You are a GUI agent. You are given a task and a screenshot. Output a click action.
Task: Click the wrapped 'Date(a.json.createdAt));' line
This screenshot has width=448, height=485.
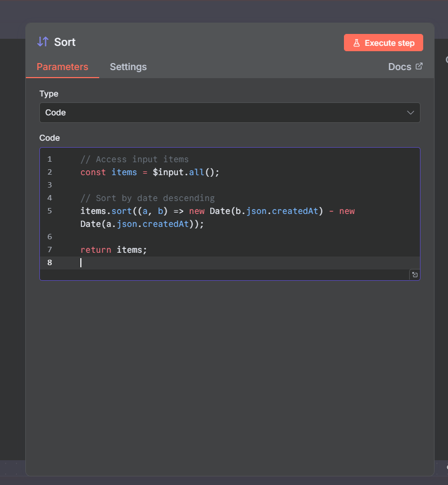[142, 224]
